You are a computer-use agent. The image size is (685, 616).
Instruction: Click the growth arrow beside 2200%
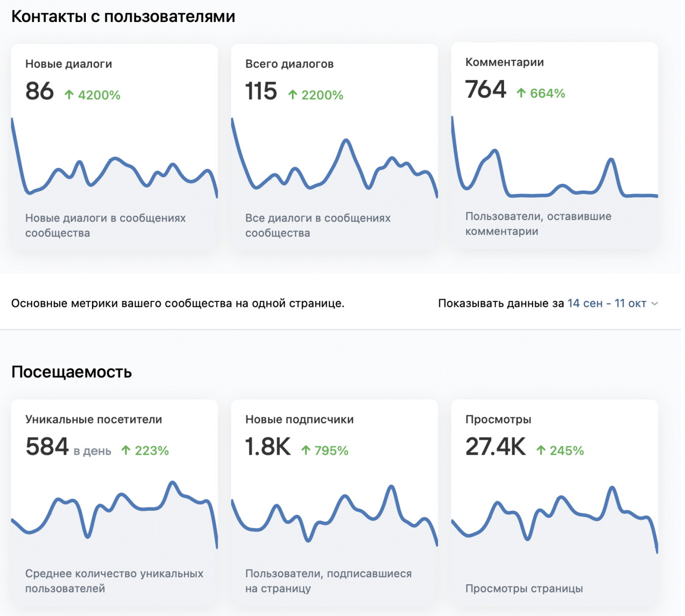coord(292,95)
